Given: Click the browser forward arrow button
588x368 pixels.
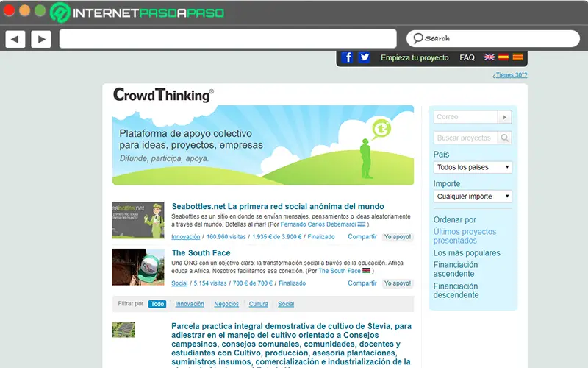Looking at the screenshot, I should (x=41, y=39).
